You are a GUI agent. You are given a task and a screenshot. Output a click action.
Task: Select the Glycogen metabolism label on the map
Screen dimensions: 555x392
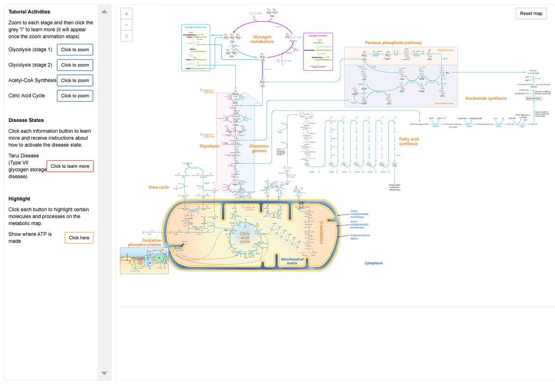click(x=263, y=39)
